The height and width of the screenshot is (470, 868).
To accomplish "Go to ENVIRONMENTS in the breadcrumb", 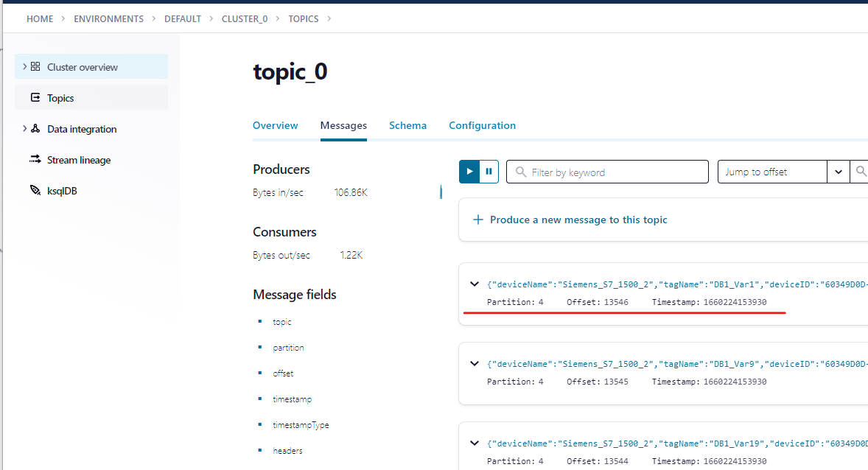I will tap(108, 18).
